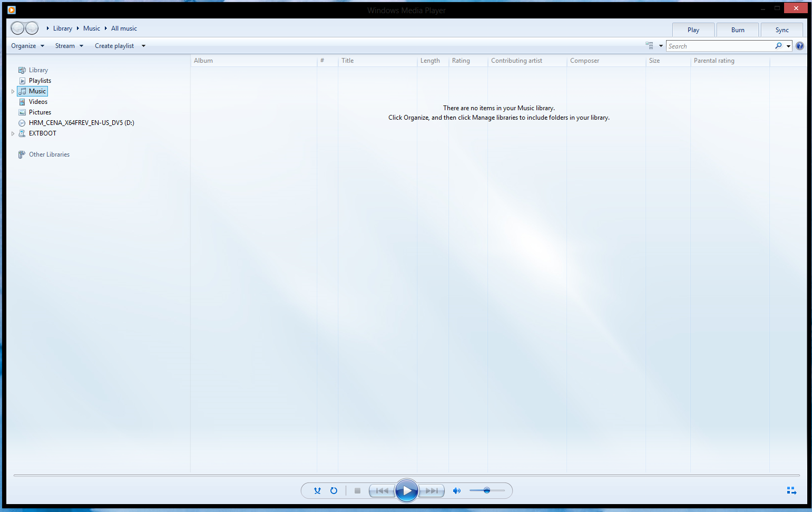The width and height of the screenshot is (812, 512).
Task: Click the Playlists icon in the sidebar
Action: [x=22, y=81]
